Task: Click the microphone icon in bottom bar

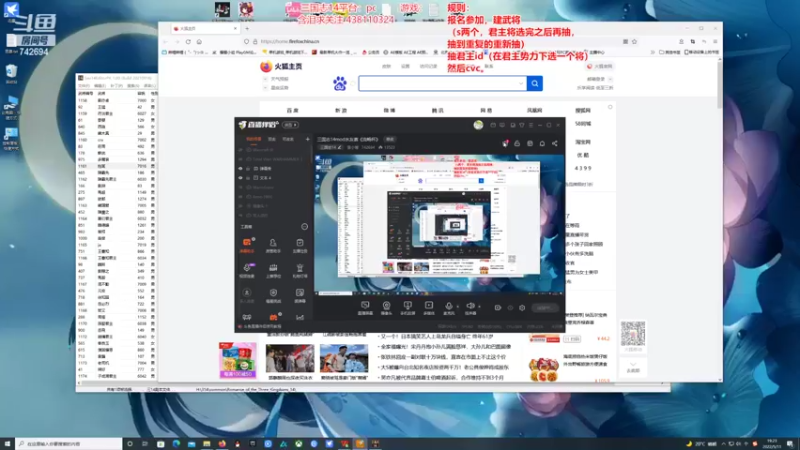Action: (449, 306)
